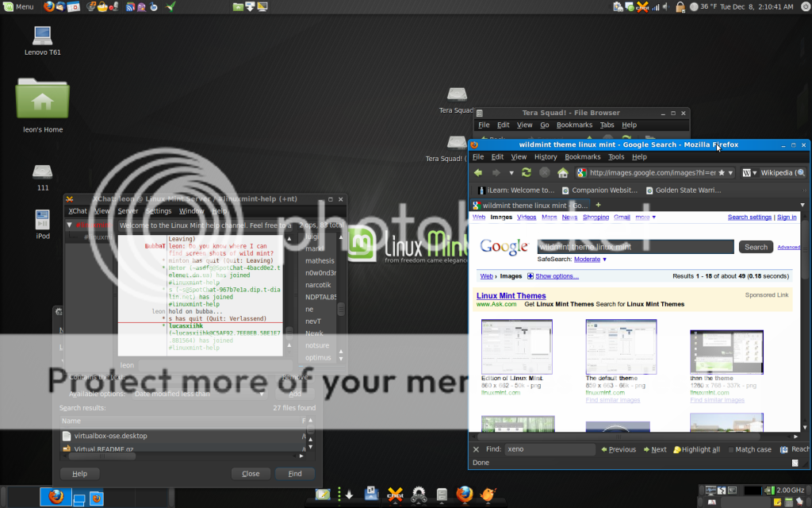
Task: Click the Help button in search dialog
Action: [80, 474]
